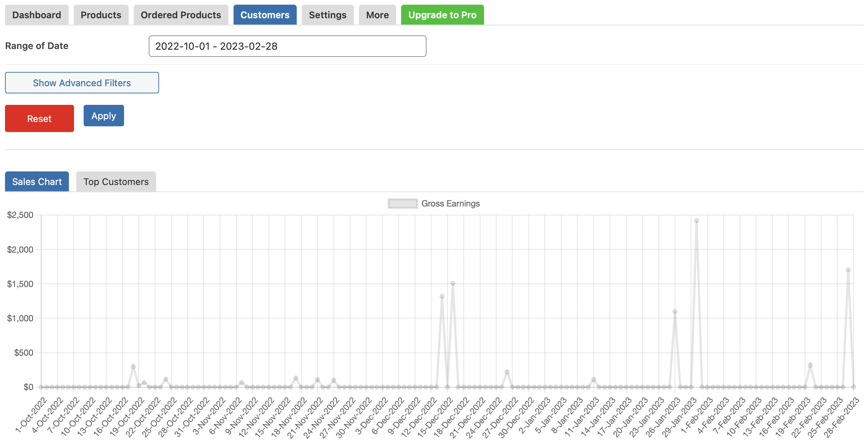Image resolution: width=868 pixels, height=448 pixels.
Task: Click the small peak point near 19-Oct-2022
Action: click(x=133, y=367)
